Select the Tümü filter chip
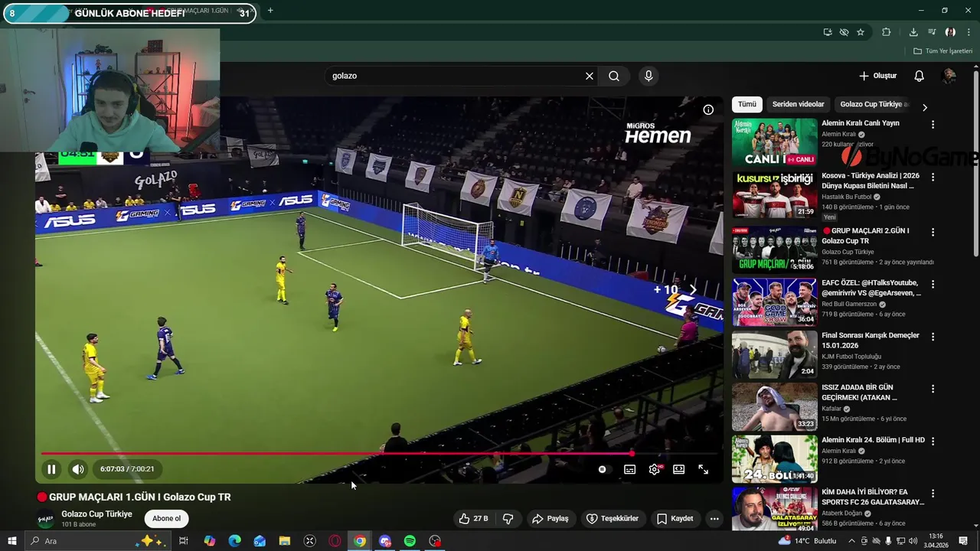980x551 pixels. coord(747,104)
